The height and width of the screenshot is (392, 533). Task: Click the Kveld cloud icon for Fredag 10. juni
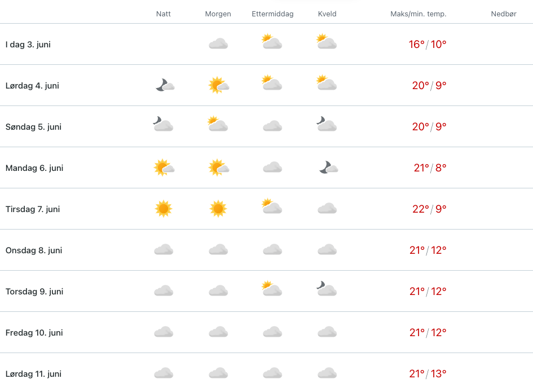coord(327,332)
